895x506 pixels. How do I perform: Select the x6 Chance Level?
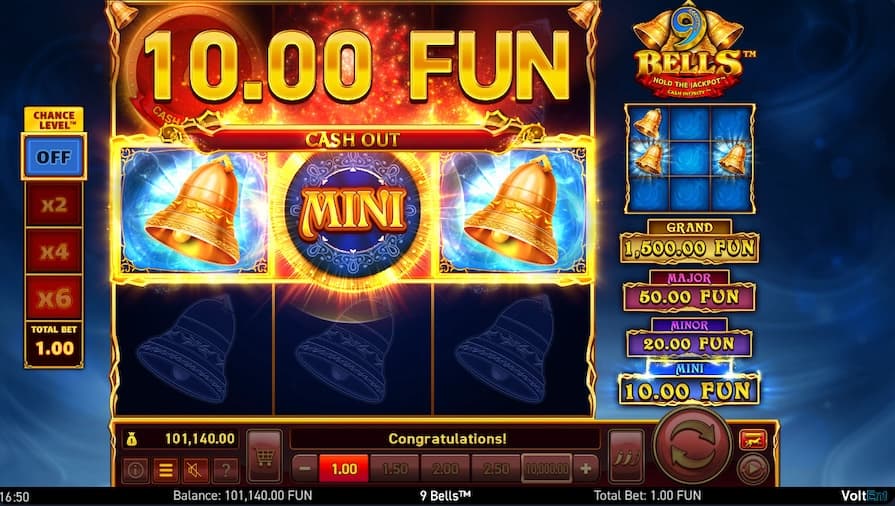click(54, 298)
